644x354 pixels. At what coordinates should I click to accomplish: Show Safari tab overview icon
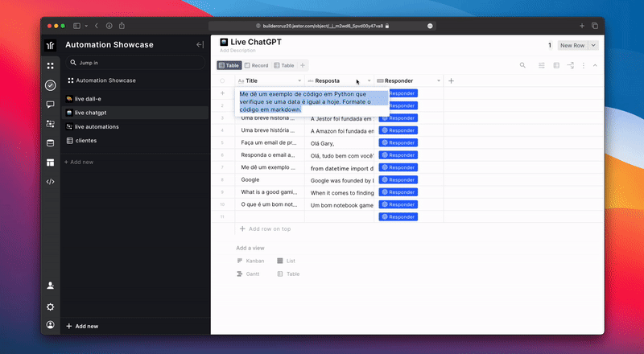tap(595, 26)
